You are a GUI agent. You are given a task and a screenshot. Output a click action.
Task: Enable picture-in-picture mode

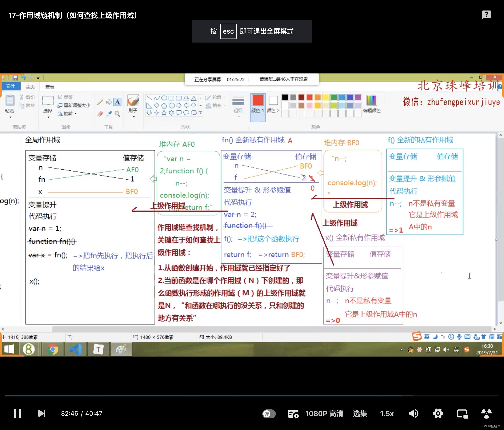[x=462, y=413]
